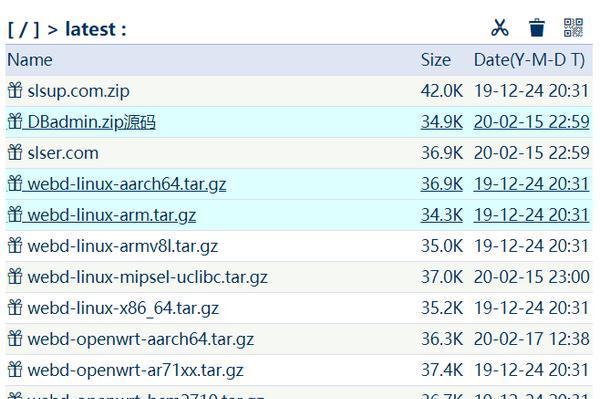Click gift icon beside webd-linux-aarch64.tar.gz
The height and width of the screenshot is (399, 600).
point(15,184)
